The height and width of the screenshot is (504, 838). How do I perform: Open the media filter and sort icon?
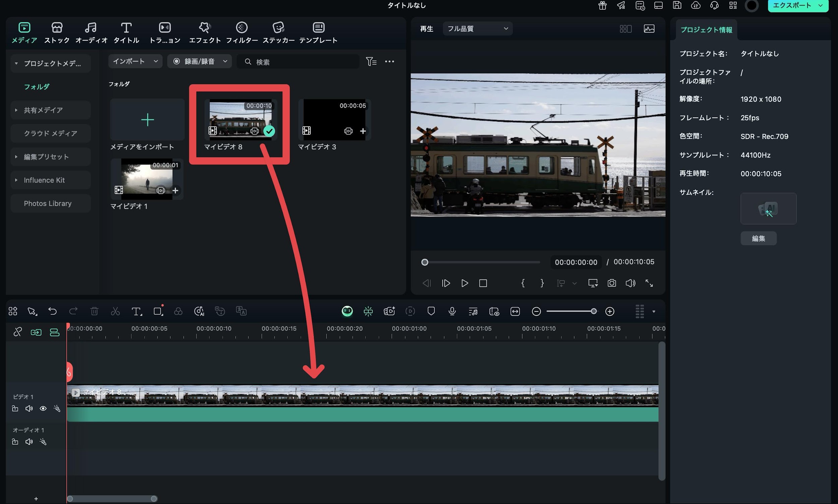point(371,61)
